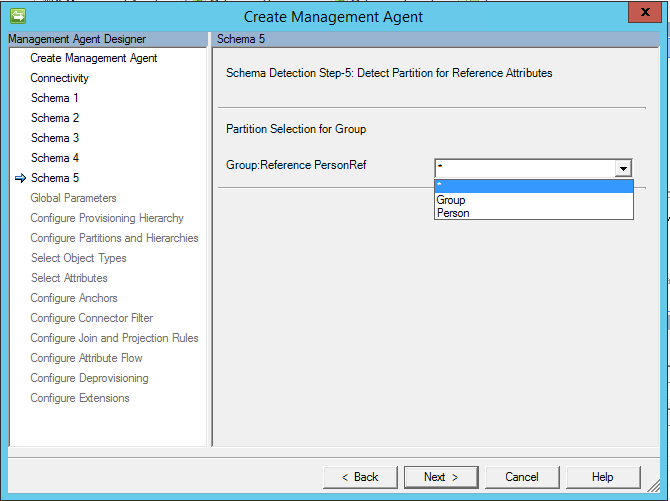Click the Schema Detection Step-5 description text
Viewport: 670px width, 501px height.
coord(389,73)
